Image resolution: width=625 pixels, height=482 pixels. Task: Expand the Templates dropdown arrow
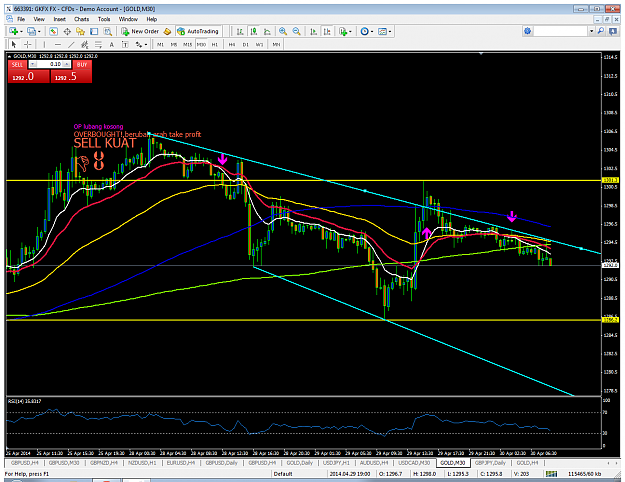pyautogui.click(x=390, y=31)
